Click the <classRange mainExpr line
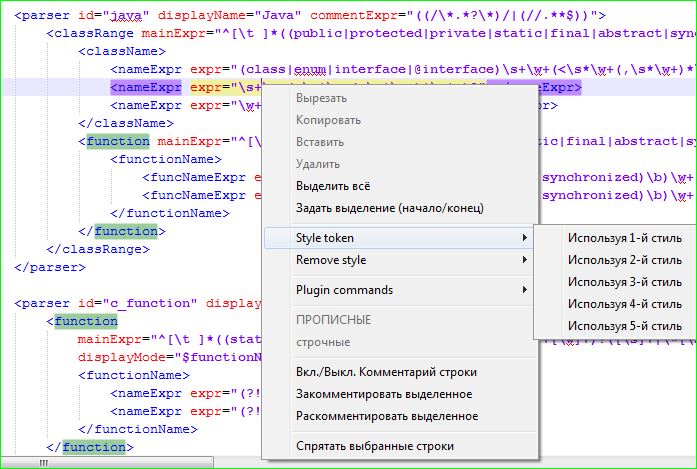697x469 pixels. tap(371, 33)
